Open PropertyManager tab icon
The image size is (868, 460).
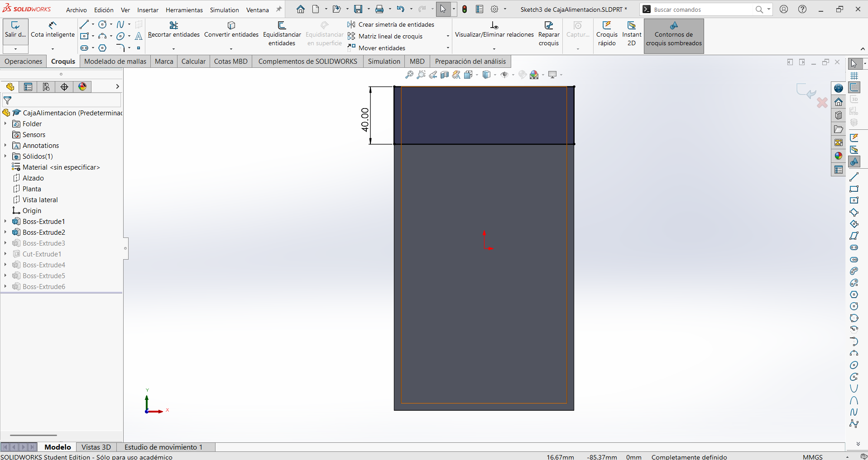28,87
